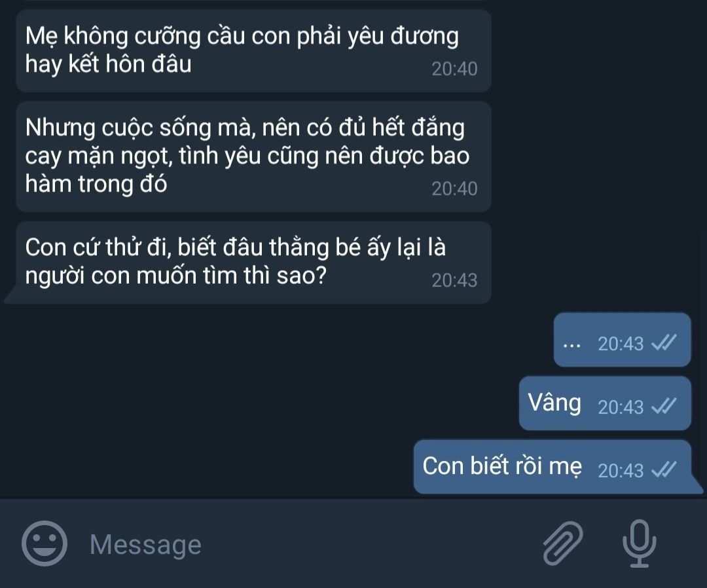This screenshot has width=707, height=588.
Task: Tap the '...' sent message bubble
Action: click(x=623, y=340)
